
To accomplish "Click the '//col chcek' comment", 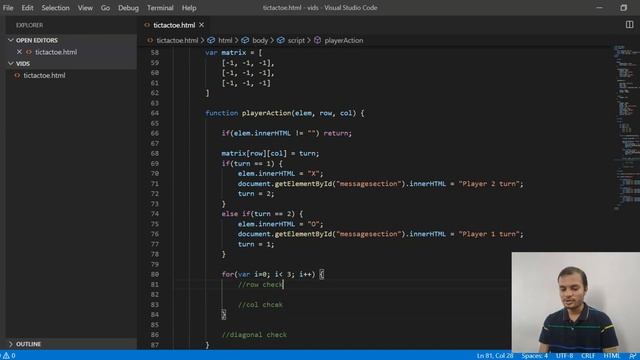I will [x=260, y=304].
